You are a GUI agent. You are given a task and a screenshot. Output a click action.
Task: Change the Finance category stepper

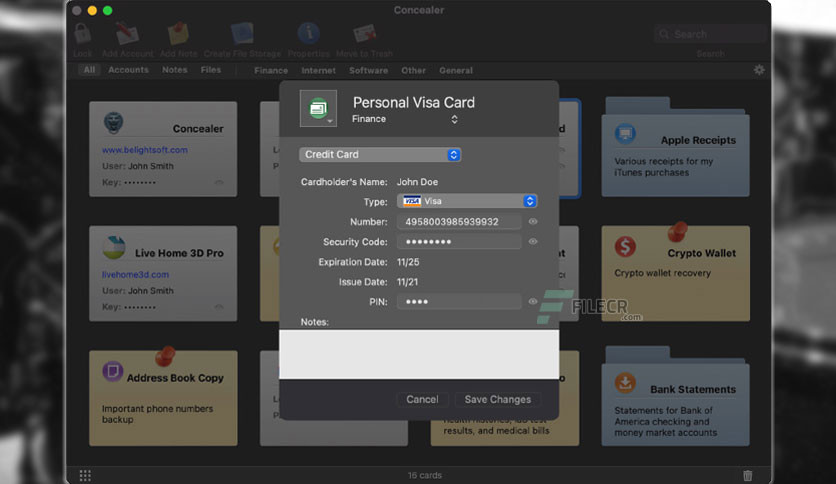coord(454,119)
